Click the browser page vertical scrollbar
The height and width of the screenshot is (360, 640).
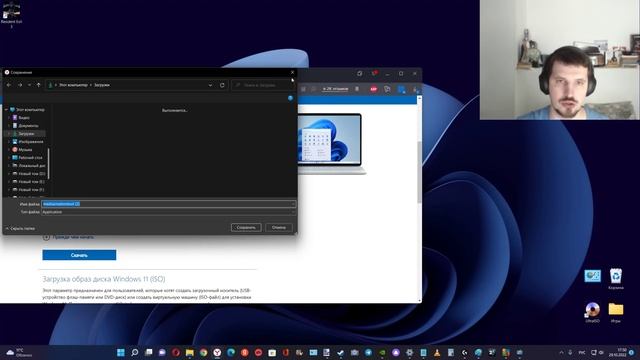pyautogui.click(x=419, y=171)
